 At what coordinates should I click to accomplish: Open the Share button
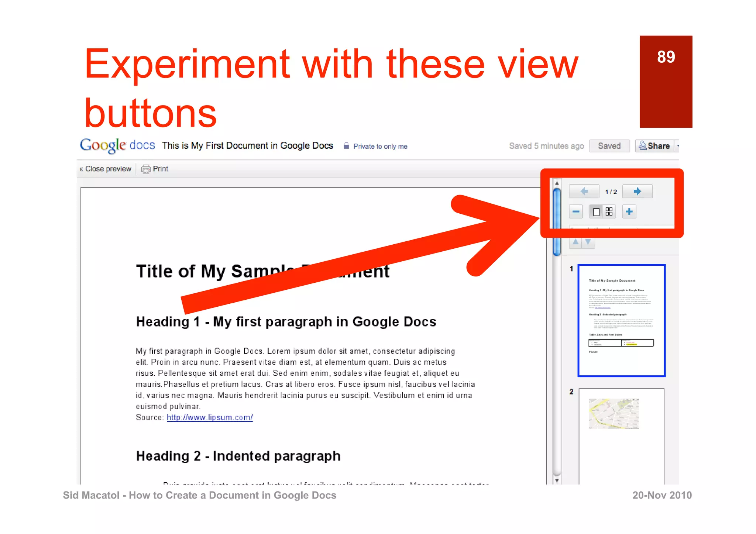[x=654, y=146]
